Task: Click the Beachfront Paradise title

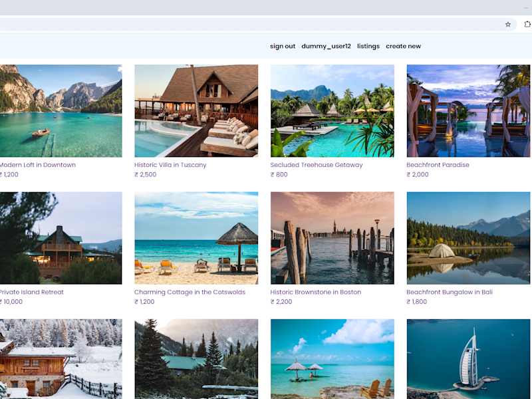Action: 438,165
